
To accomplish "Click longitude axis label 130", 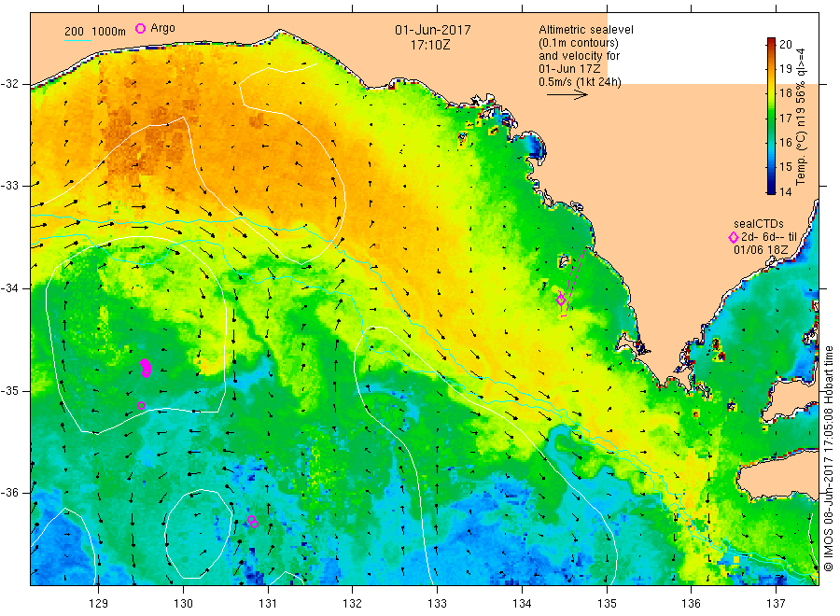I will coord(183,604).
